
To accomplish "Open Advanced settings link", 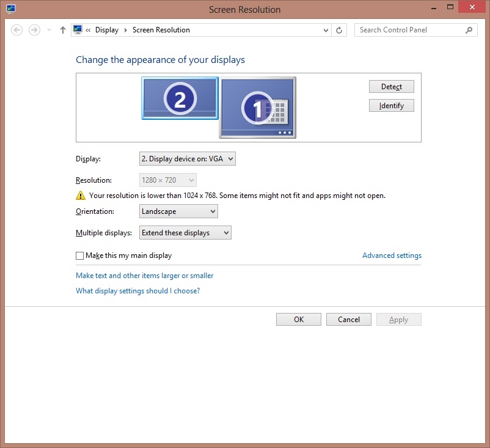I will (392, 255).
